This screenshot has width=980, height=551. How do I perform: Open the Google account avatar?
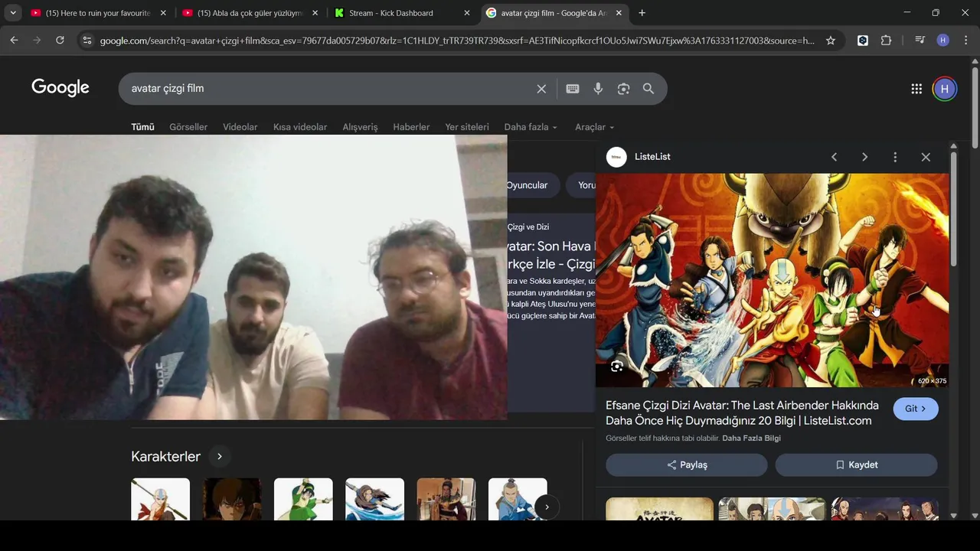tap(945, 89)
